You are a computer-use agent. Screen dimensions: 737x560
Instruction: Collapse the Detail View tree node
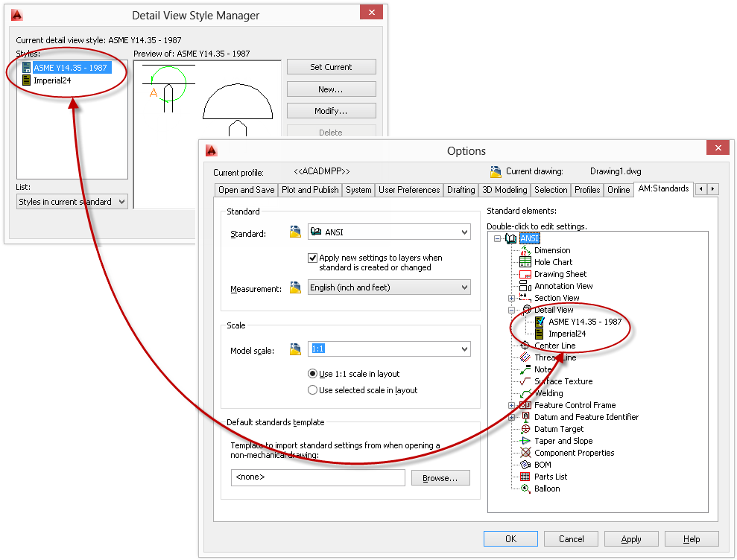pyautogui.click(x=511, y=310)
